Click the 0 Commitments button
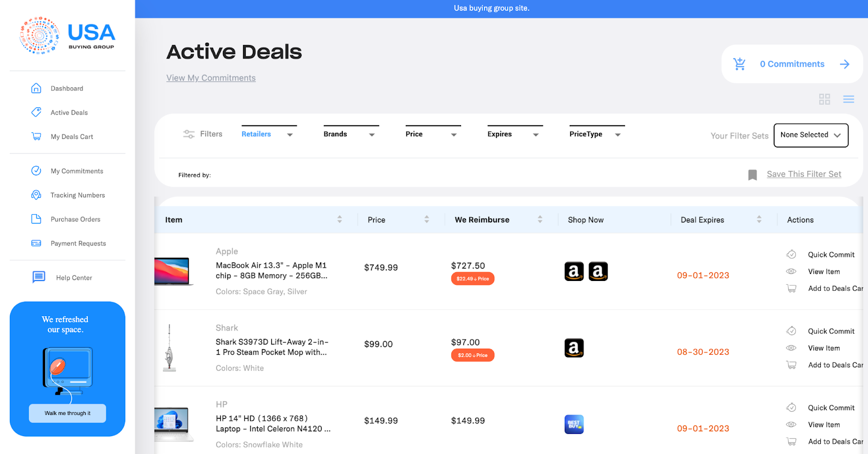Image resolution: width=868 pixels, height=454 pixels. coord(792,64)
